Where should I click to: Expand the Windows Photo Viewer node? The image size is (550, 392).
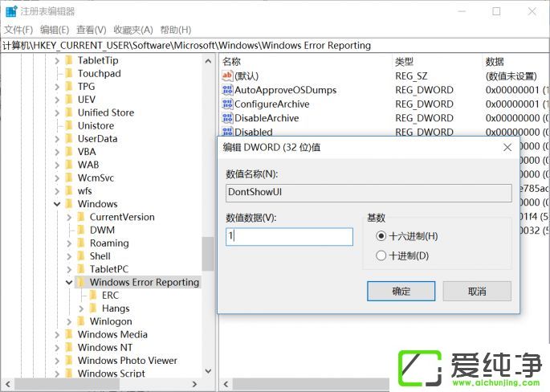(57, 361)
